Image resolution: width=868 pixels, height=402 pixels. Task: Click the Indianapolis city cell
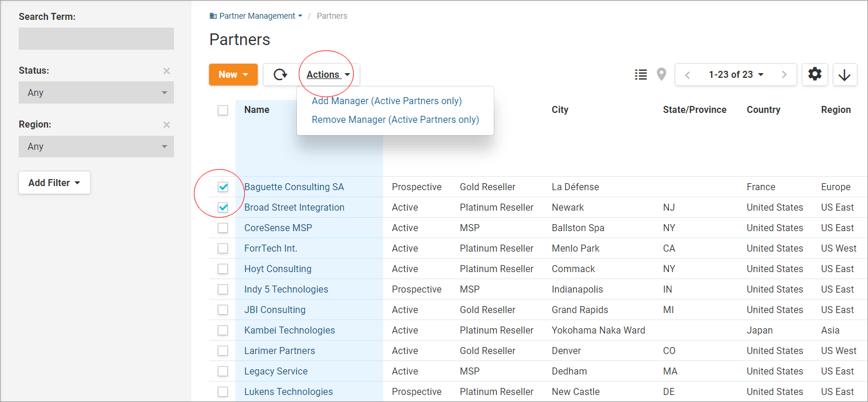click(577, 289)
